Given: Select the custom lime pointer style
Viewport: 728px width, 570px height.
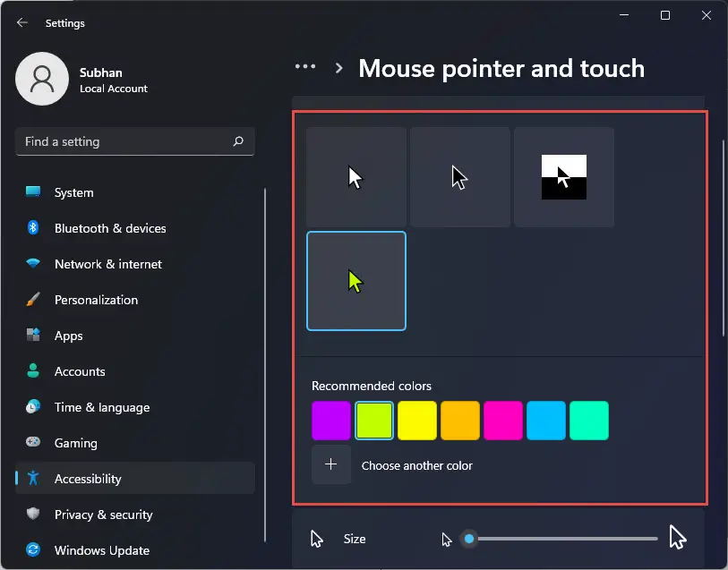Looking at the screenshot, I should click(356, 281).
